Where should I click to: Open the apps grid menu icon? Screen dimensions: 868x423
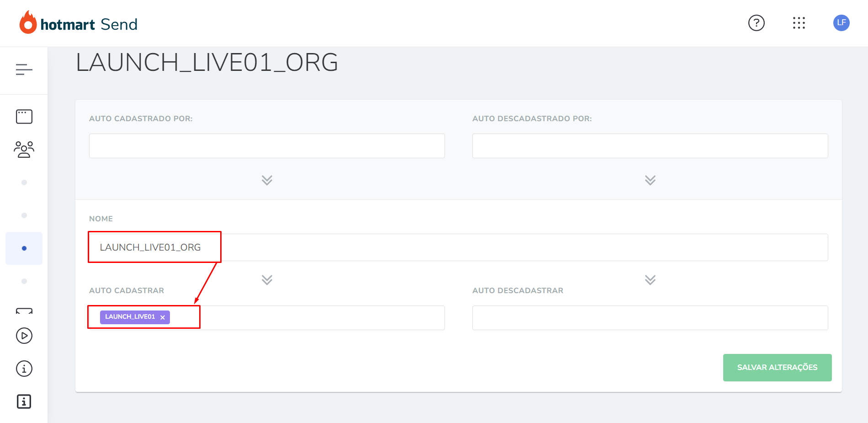799,23
